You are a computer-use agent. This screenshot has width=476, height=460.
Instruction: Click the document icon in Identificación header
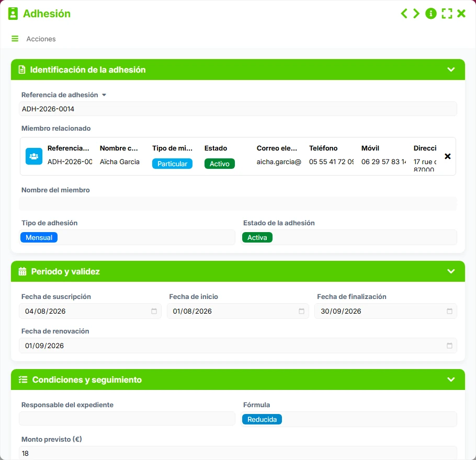pyautogui.click(x=22, y=70)
